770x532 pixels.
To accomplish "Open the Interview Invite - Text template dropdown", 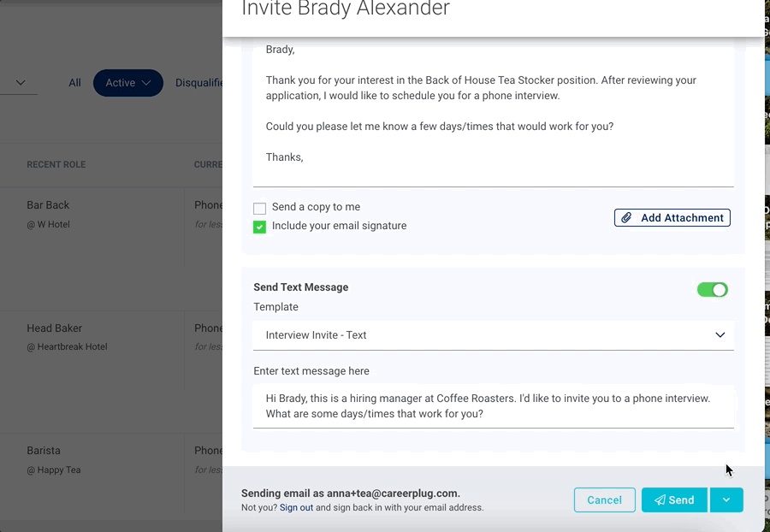I will coord(493,335).
